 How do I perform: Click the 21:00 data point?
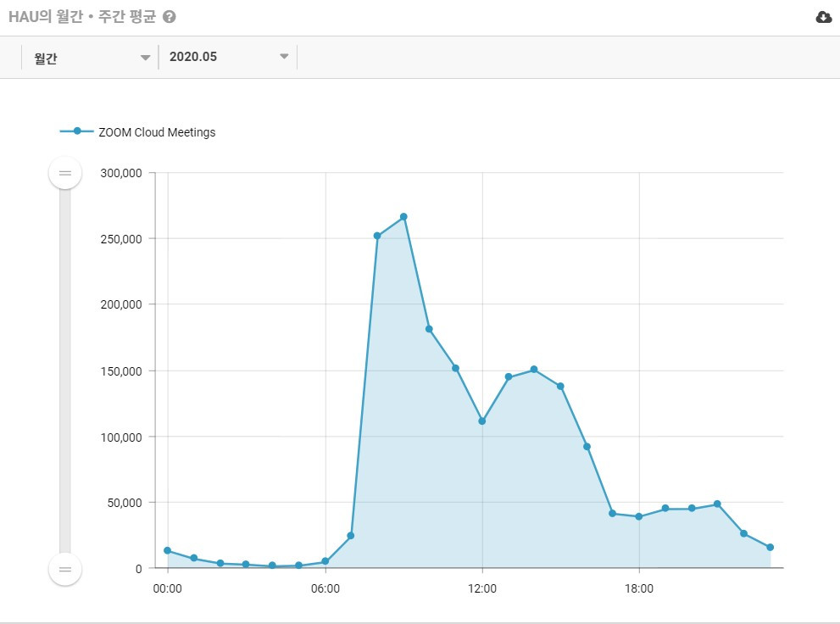[717, 504]
